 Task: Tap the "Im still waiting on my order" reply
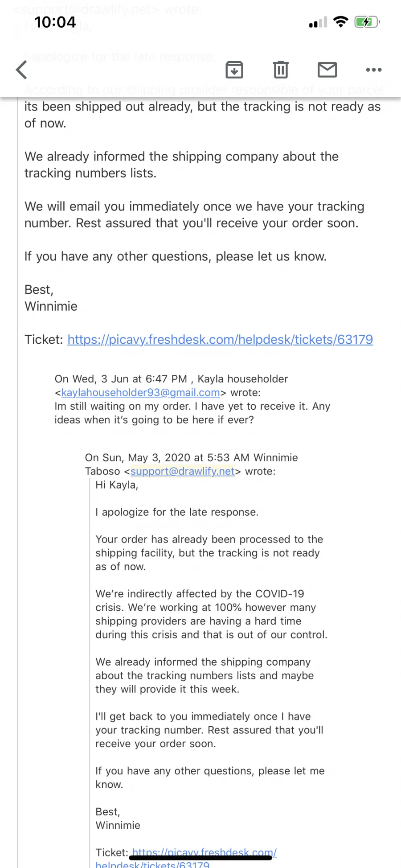[x=192, y=413]
